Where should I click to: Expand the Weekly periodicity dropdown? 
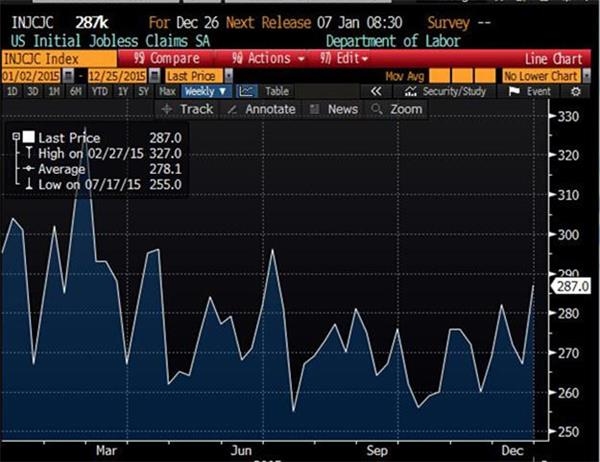point(208,91)
